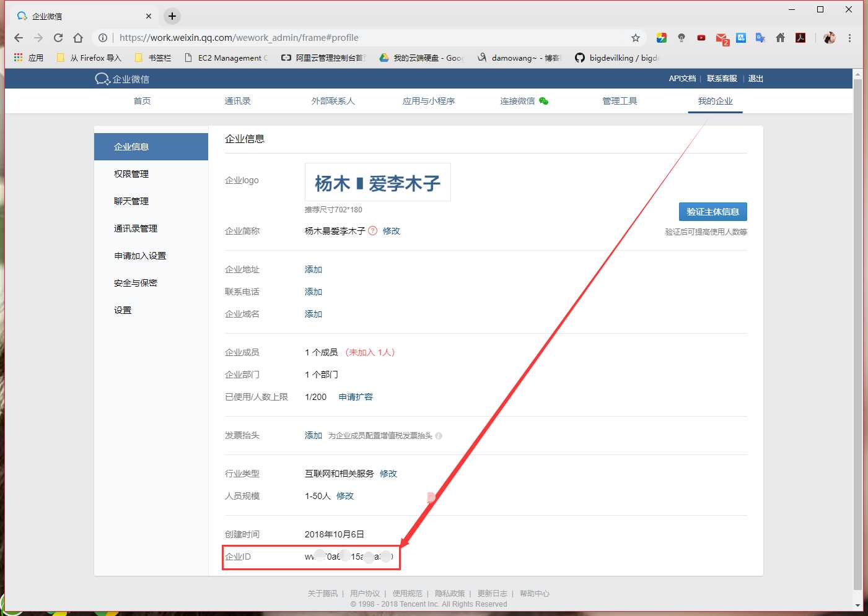Open the house-shaped extension icon
The width and height of the screenshot is (868, 616).
781,38
